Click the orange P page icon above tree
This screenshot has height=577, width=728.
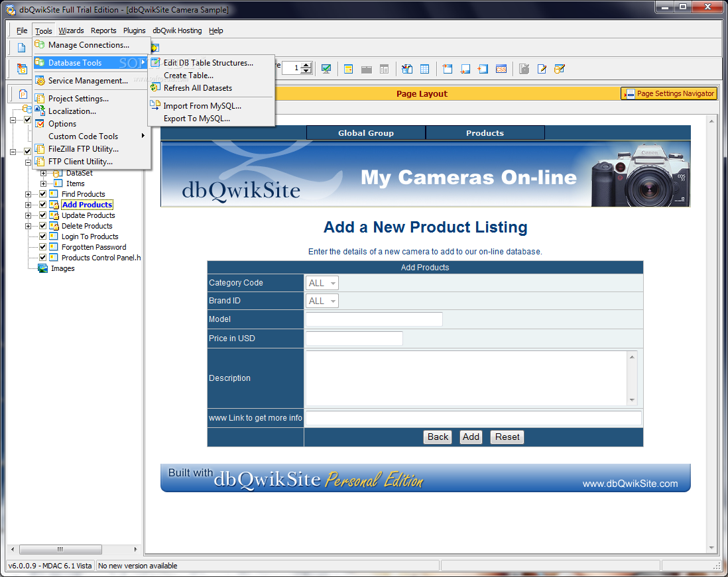click(x=23, y=94)
